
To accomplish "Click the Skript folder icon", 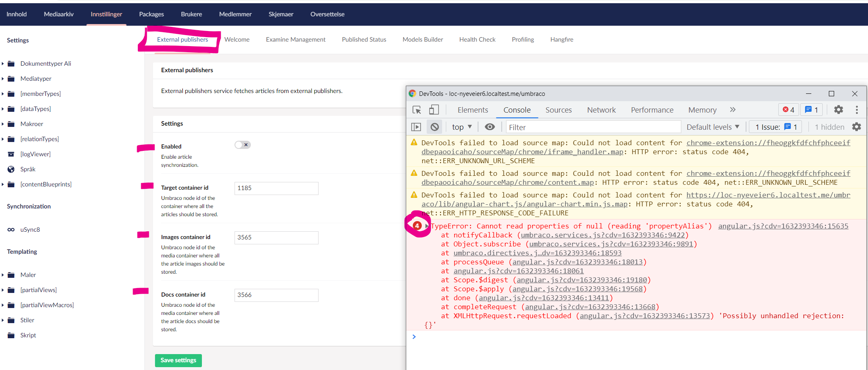I will point(11,335).
